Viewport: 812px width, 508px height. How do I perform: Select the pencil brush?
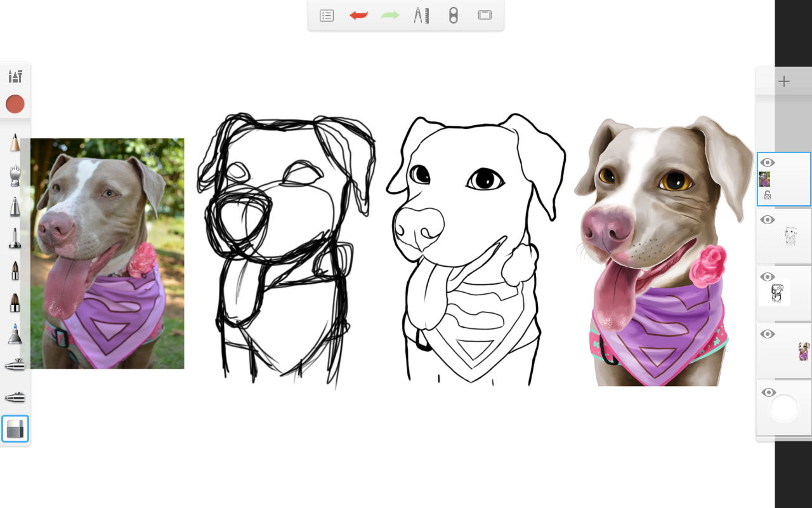15,142
